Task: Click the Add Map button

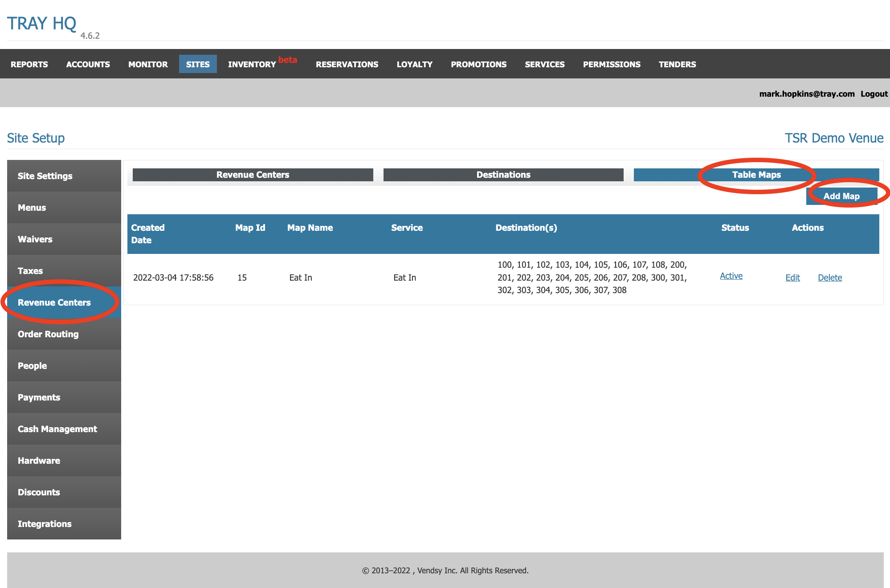Action: tap(841, 196)
